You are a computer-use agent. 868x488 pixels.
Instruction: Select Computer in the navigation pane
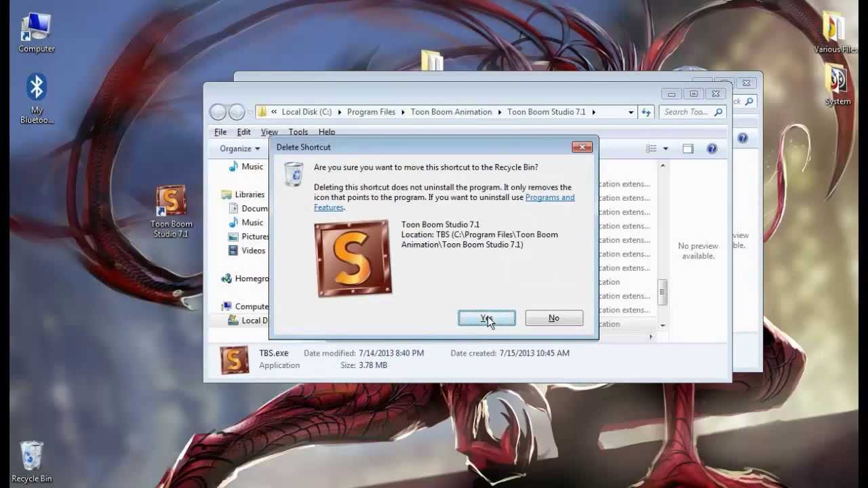[245, 306]
